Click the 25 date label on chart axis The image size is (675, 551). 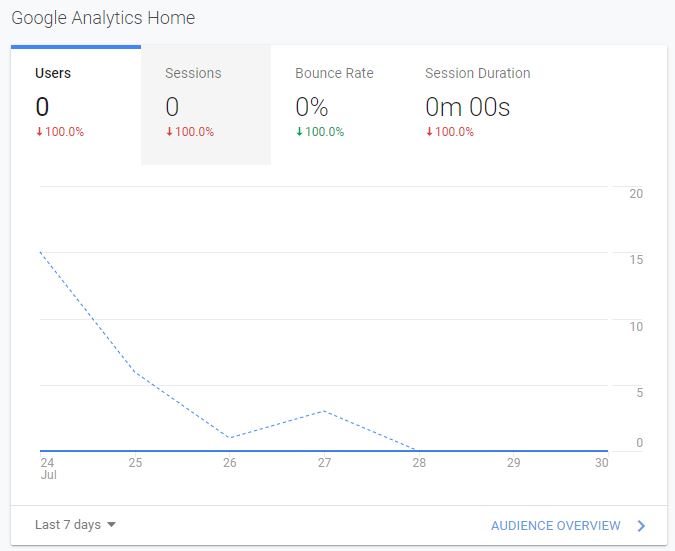[135, 463]
